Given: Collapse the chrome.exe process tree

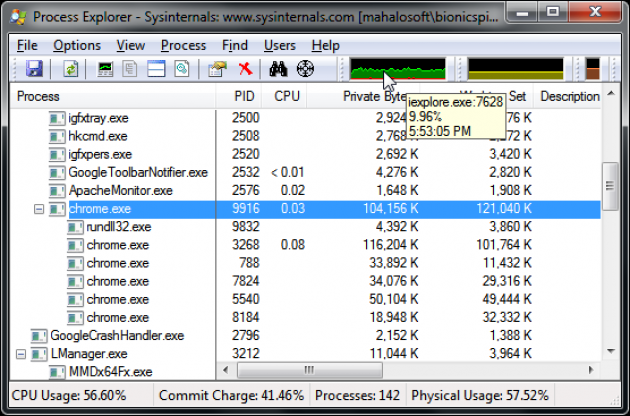Looking at the screenshot, I should (39, 209).
